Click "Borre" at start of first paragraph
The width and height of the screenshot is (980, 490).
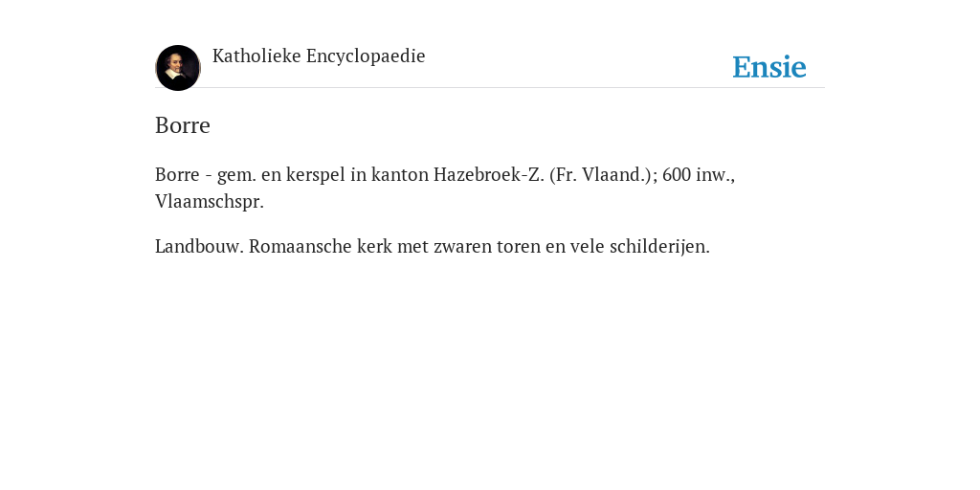pyautogui.click(x=177, y=174)
